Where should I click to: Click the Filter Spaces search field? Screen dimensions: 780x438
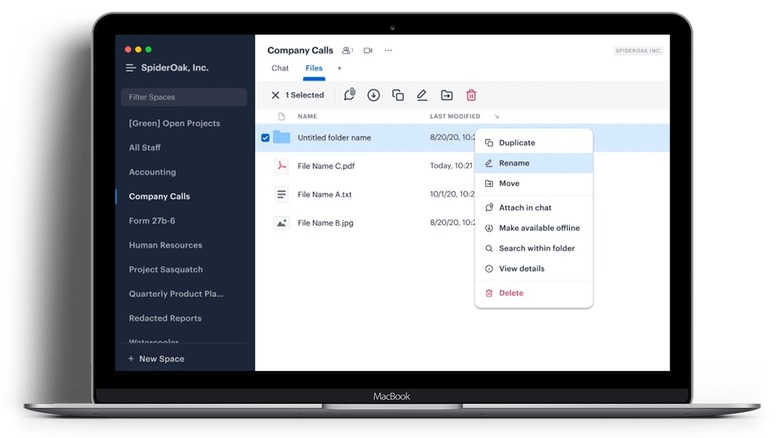pyautogui.click(x=183, y=97)
